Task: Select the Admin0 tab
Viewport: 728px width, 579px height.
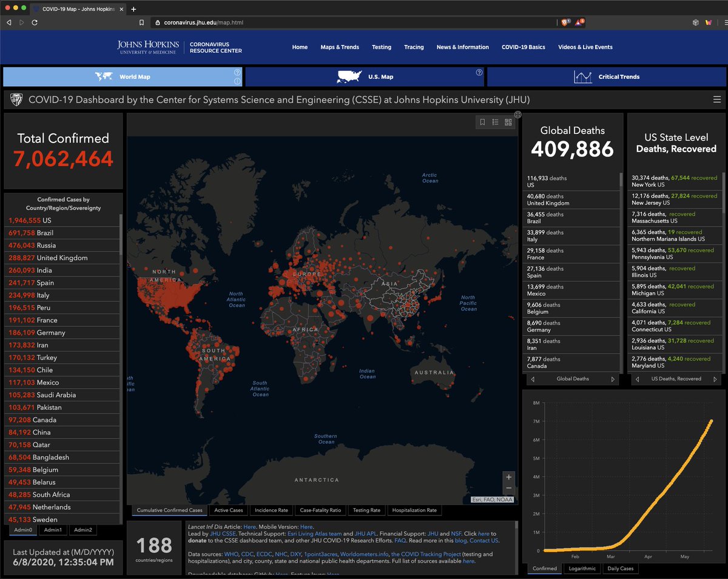Action: pyautogui.click(x=23, y=530)
